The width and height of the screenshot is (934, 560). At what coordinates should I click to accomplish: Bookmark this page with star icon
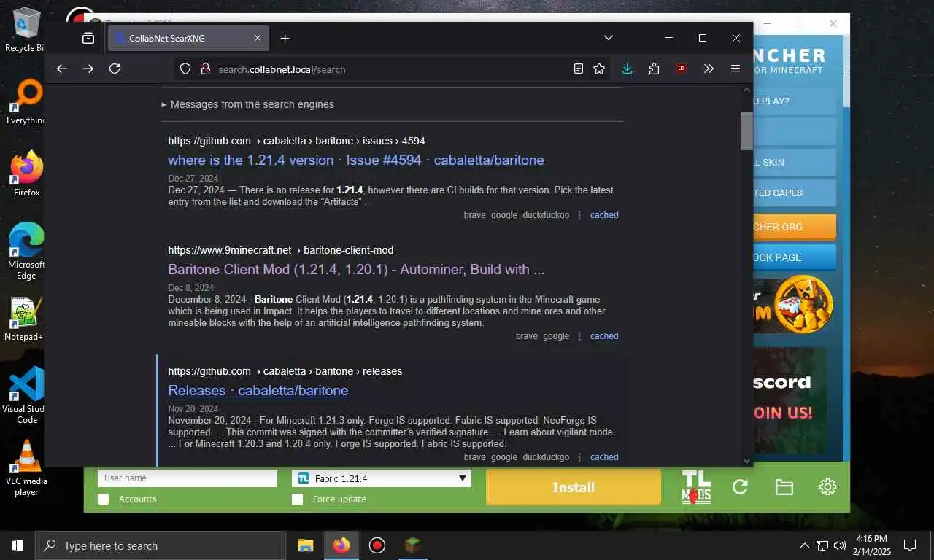pyautogui.click(x=599, y=69)
